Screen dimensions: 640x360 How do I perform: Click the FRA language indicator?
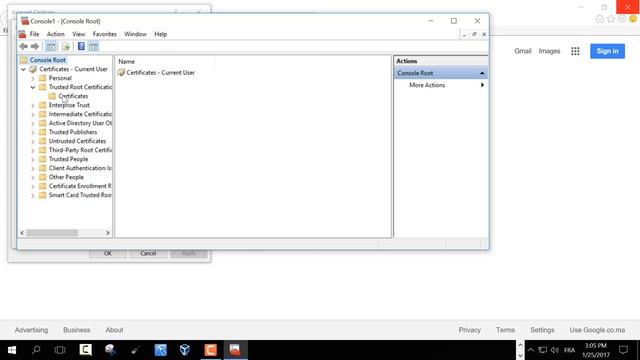point(569,350)
